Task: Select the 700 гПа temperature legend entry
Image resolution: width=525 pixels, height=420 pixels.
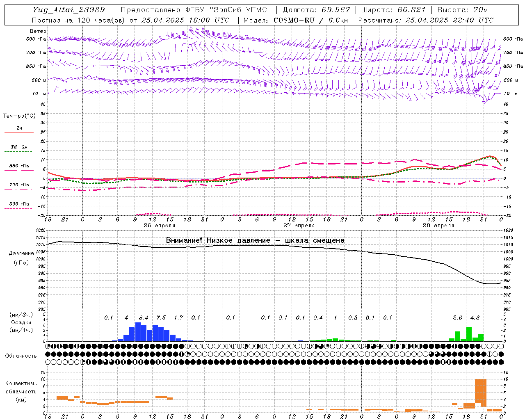Action: click(19, 185)
